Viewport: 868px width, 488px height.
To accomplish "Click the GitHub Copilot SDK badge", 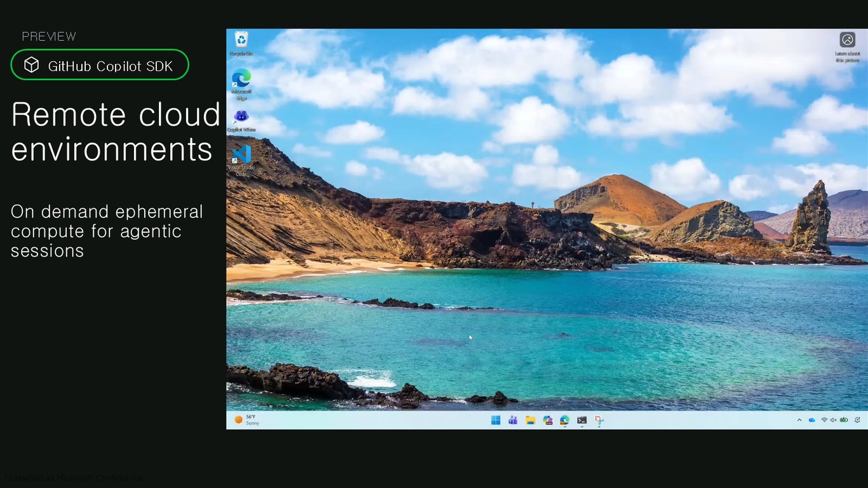I will tap(100, 65).
